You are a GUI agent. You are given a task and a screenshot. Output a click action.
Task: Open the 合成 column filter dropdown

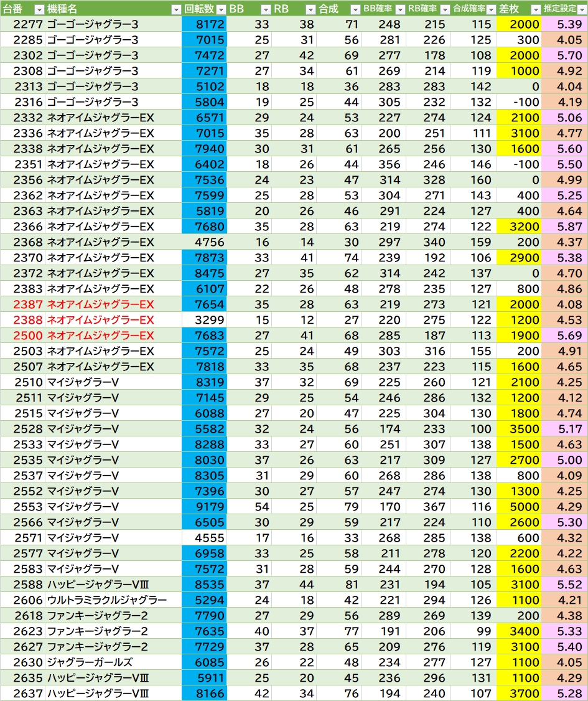[x=355, y=9]
